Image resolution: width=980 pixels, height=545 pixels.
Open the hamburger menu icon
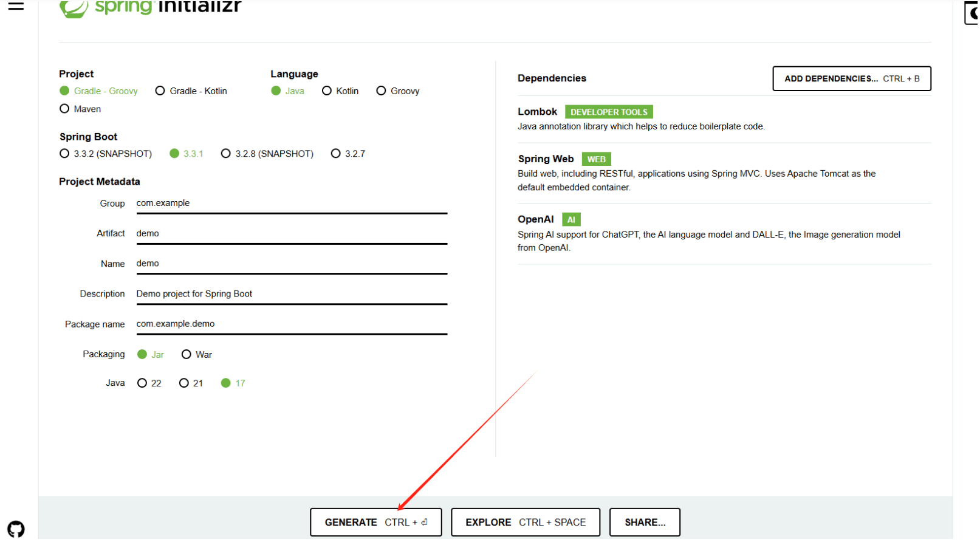pyautogui.click(x=16, y=6)
